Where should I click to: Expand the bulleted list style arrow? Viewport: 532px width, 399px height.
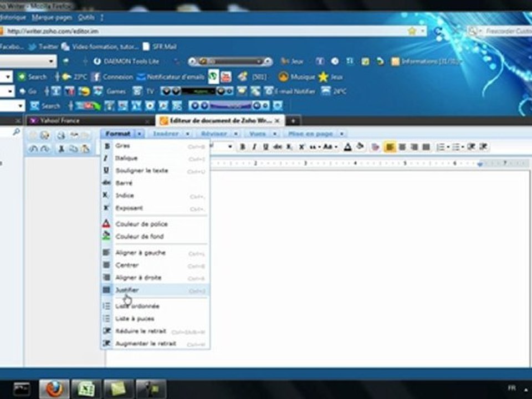click(x=463, y=147)
